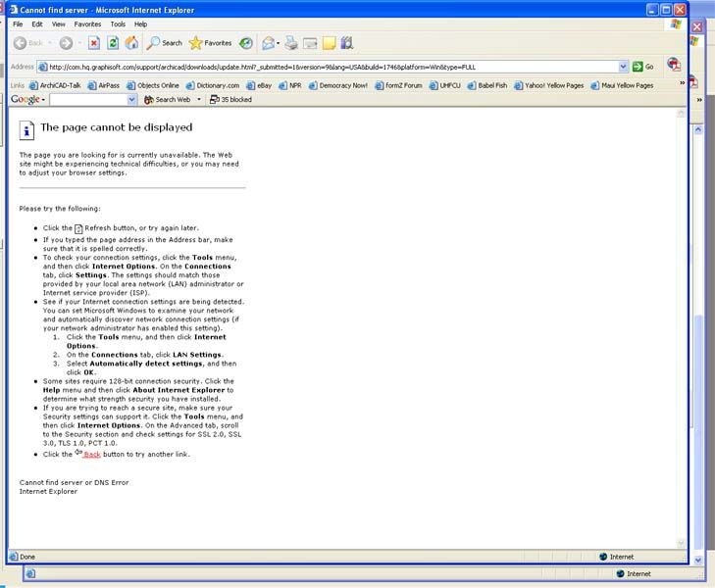715x588 pixels.
Task: Click the page scrollbar down arrow
Action: point(681,543)
